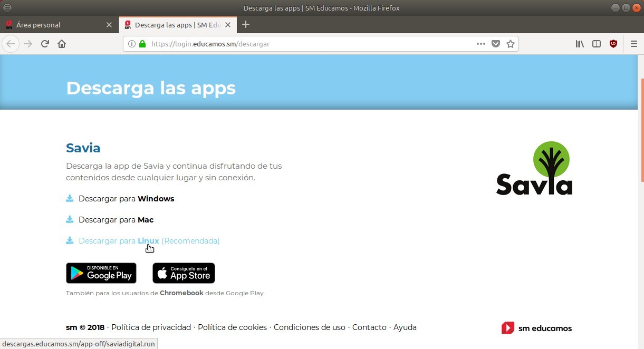Open the Ayuda footer link
The width and height of the screenshot is (644, 349).
click(x=405, y=327)
